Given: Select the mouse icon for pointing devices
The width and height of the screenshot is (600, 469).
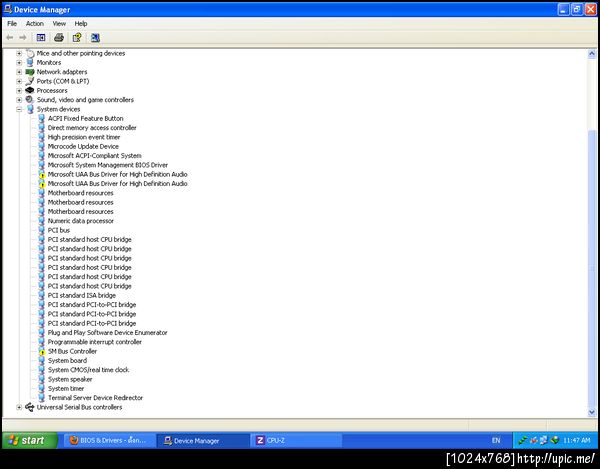Looking at the screenshot, I should [30, 53].
